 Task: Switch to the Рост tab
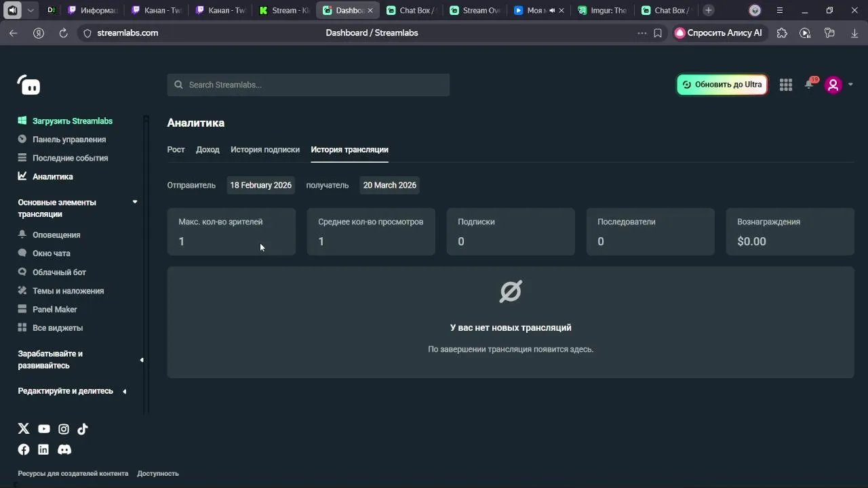[176, 150]
